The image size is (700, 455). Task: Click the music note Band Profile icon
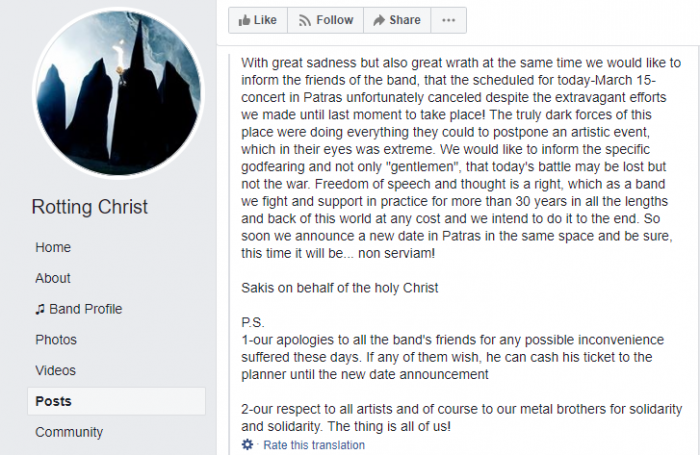click(40, 309)
